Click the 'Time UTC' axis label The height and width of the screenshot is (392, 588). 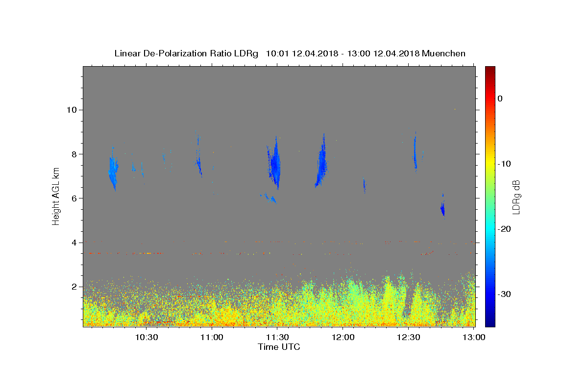point(279,347)
